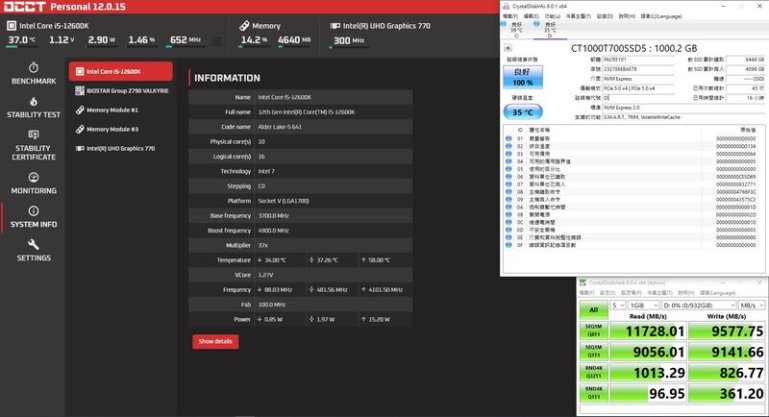Open the (F) menu in CrystalDiskInfo
The image size is (769, 417).
coord(512,16)
